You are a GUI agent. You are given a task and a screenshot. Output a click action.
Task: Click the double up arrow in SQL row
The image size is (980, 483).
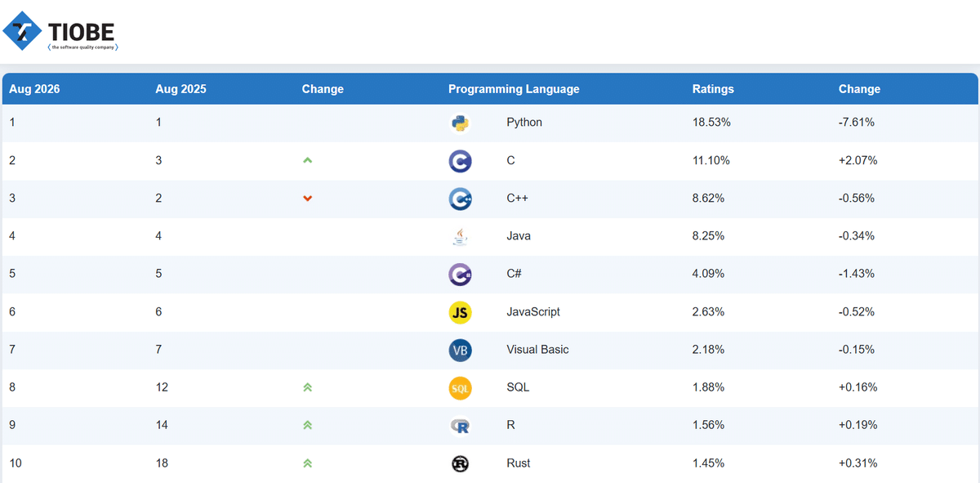pyautogui.click(x=307, y=387)
